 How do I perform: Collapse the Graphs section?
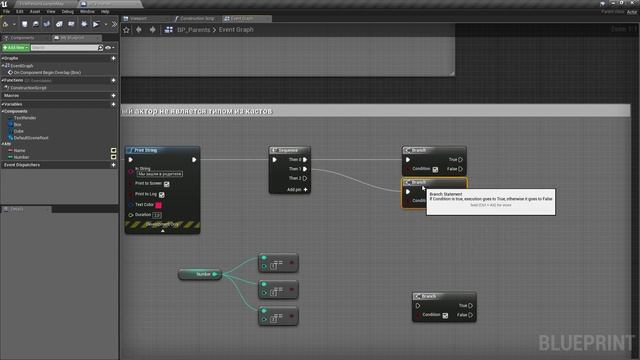click(2, 58)
